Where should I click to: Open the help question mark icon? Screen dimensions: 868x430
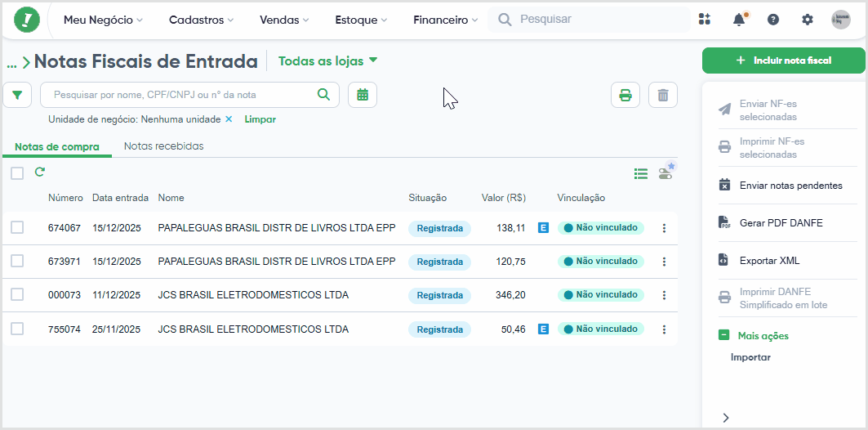(x=773, y=20)
